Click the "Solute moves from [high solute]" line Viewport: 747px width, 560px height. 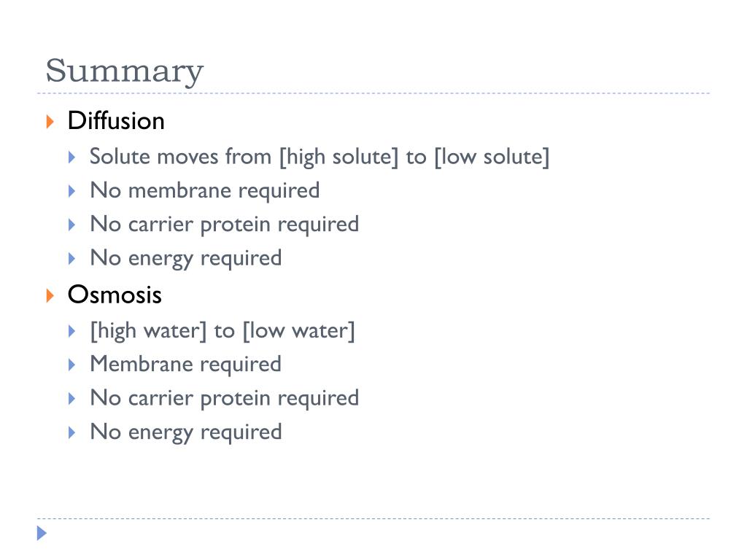(x=319, y=156)
